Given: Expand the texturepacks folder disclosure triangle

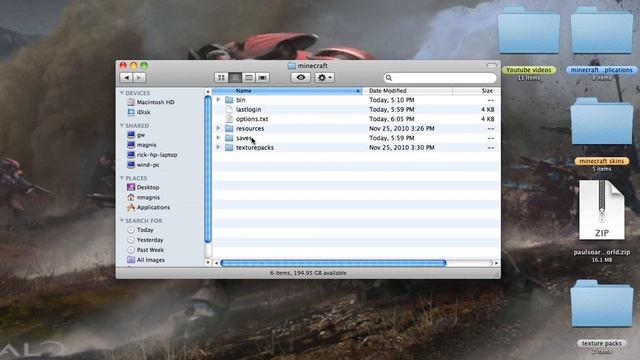Looking at the screenshot, I should click(x=218, y=147).
